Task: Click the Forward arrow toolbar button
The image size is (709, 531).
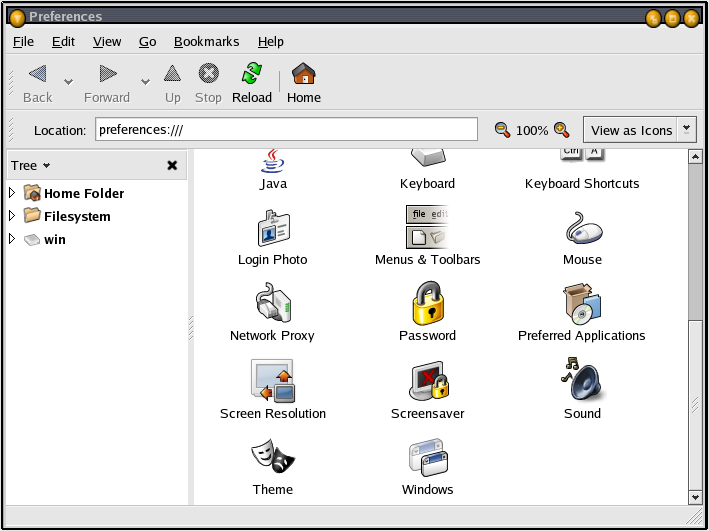Action: 107,84
